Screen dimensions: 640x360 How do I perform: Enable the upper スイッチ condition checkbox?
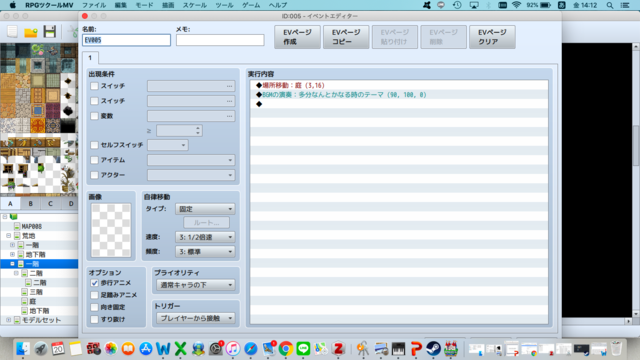[x=94, y=86]
